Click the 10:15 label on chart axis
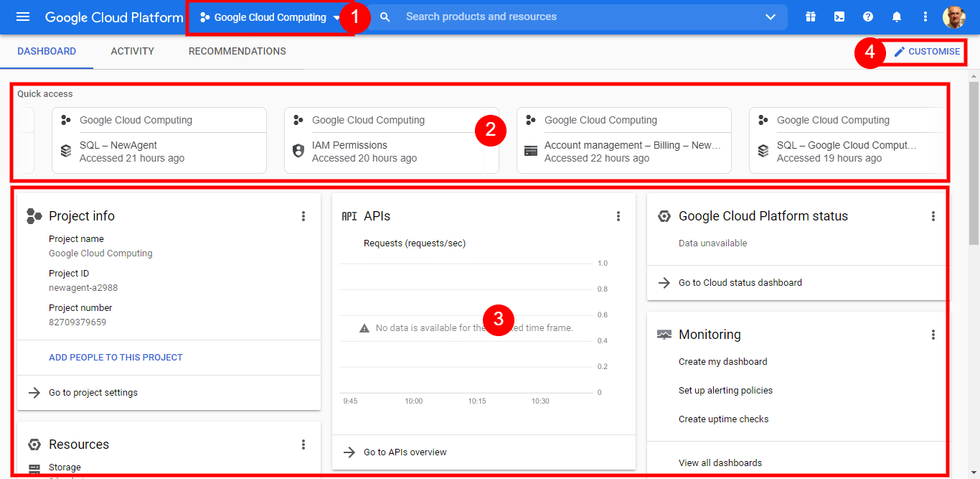 point(477,401)
